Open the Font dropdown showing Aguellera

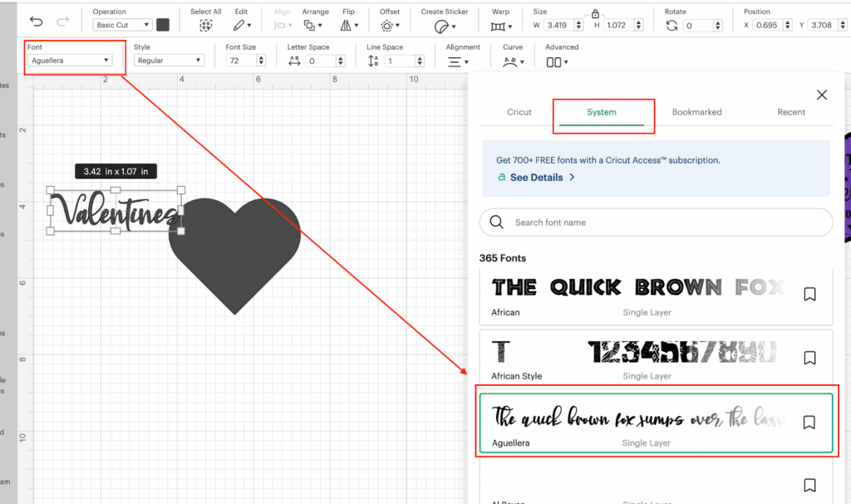click(x=71, y=61)
